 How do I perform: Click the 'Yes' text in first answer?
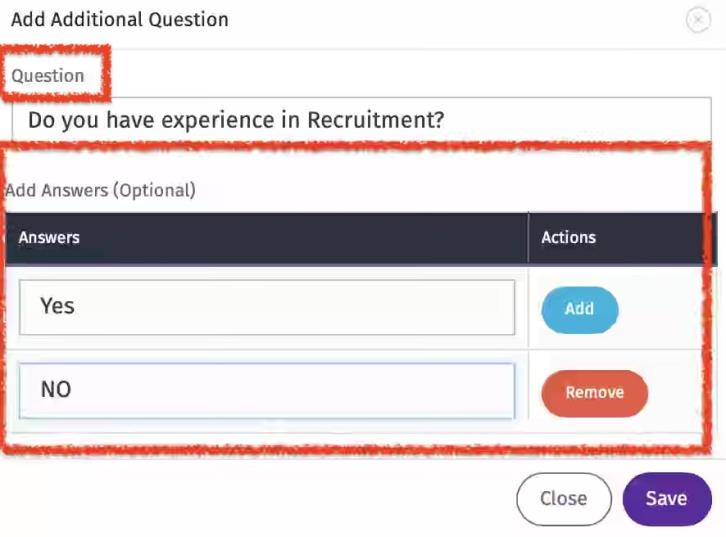(57, 306)
